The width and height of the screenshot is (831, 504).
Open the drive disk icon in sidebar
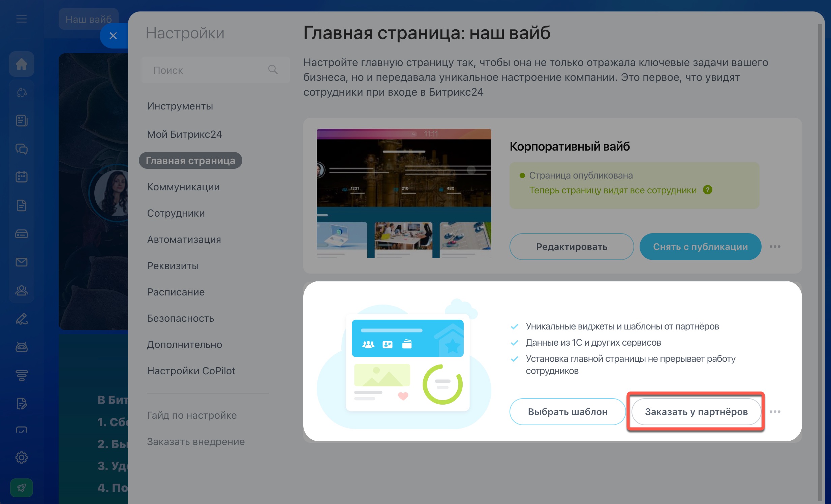[21, 233]
